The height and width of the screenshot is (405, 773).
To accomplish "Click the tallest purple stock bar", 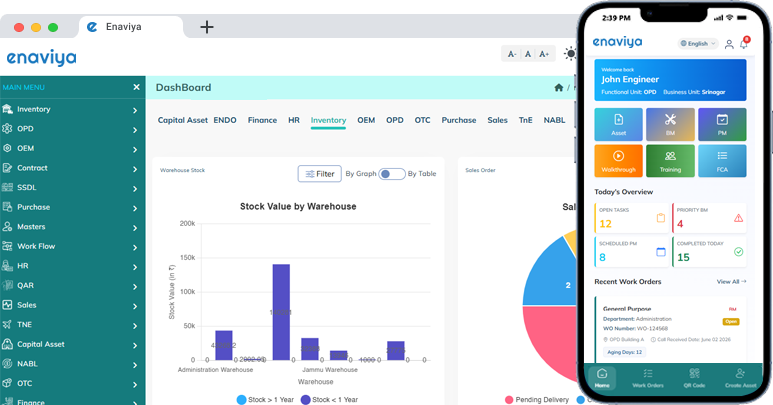I will pos(281,312).
